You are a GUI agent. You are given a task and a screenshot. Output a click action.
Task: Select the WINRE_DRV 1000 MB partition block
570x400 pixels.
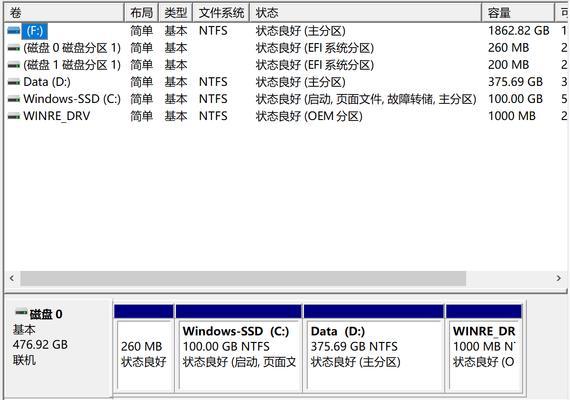(484, 348)
